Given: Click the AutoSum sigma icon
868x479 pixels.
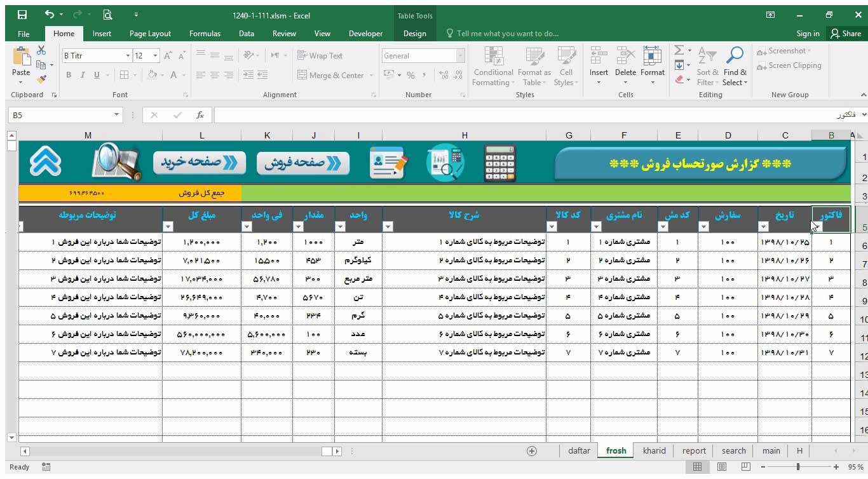Looking at the screenshot, I should coord(679,50).
